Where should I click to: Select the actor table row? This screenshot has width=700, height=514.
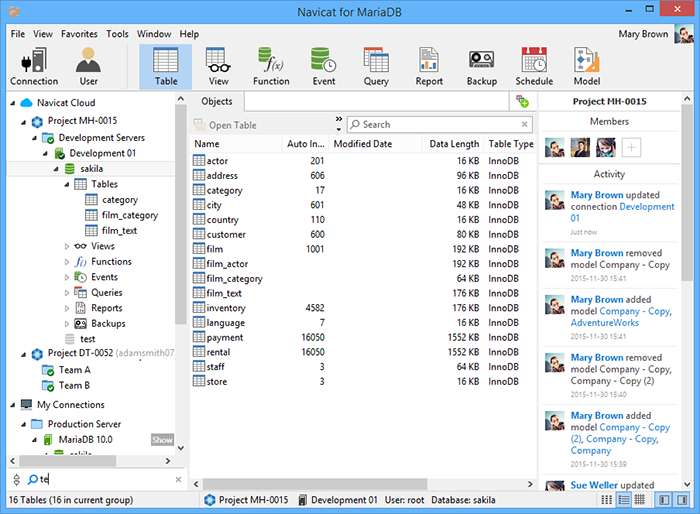362,161
